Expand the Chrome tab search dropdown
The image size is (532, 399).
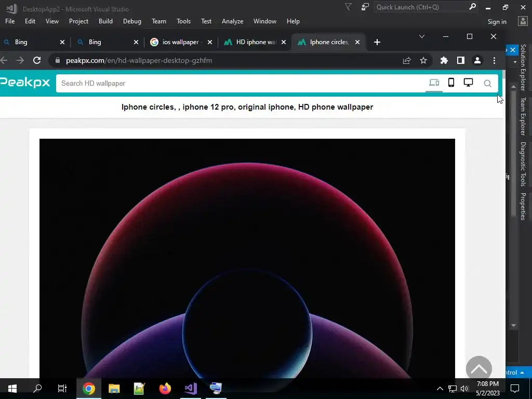(x=422, y=36)
